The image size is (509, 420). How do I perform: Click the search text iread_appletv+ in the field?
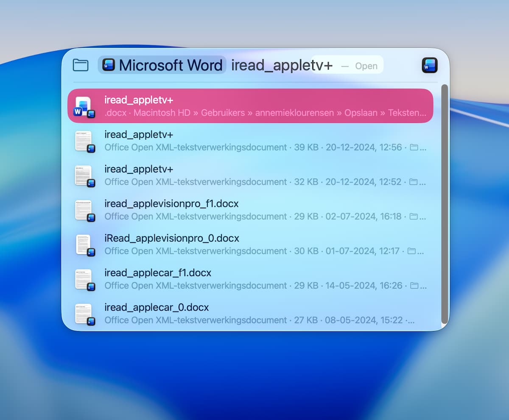pyautogui.click(x=282, y=65)
